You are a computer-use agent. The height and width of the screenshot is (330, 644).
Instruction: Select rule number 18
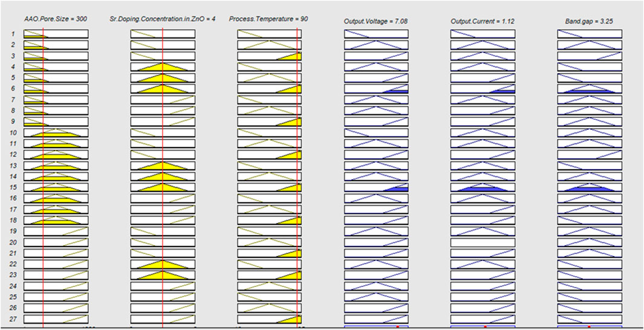pos(13,221)
